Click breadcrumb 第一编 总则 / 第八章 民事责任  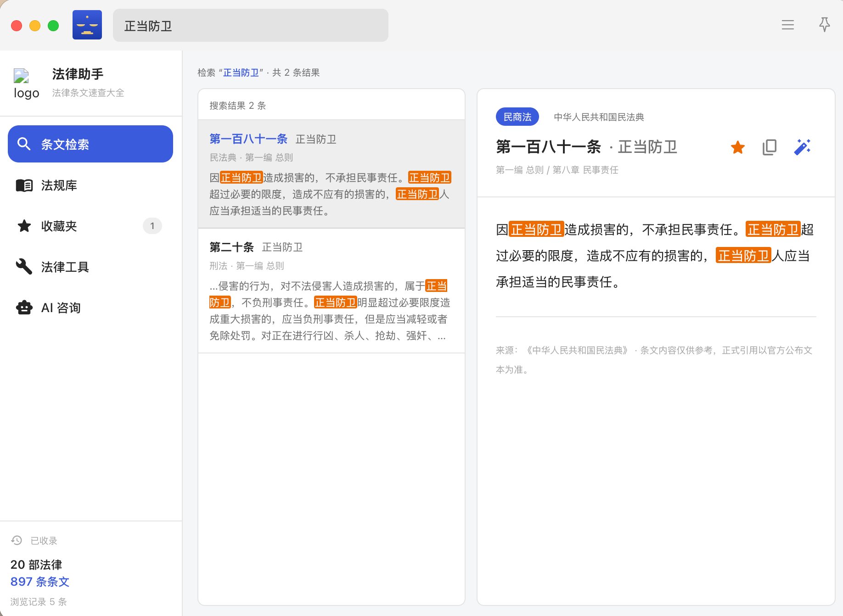click(557, 170)
